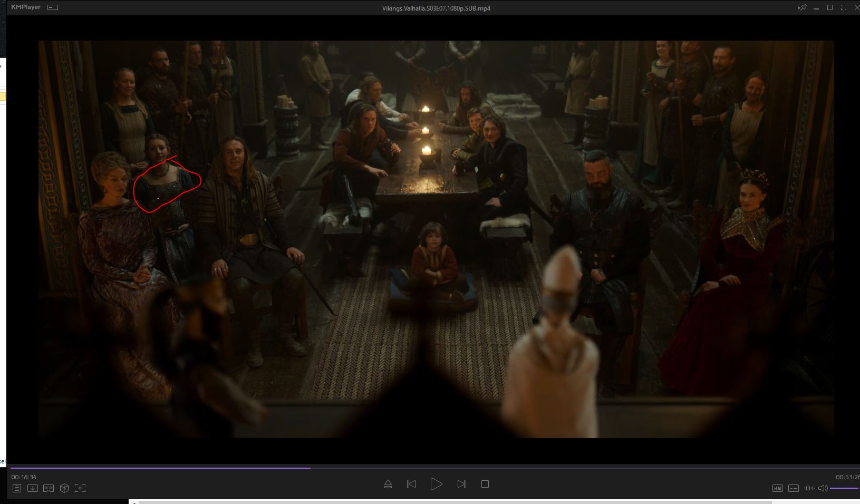The image size is (860, 504).
Task: Switch to fullscreen mode in title bar
Action: tap(843, 8)
